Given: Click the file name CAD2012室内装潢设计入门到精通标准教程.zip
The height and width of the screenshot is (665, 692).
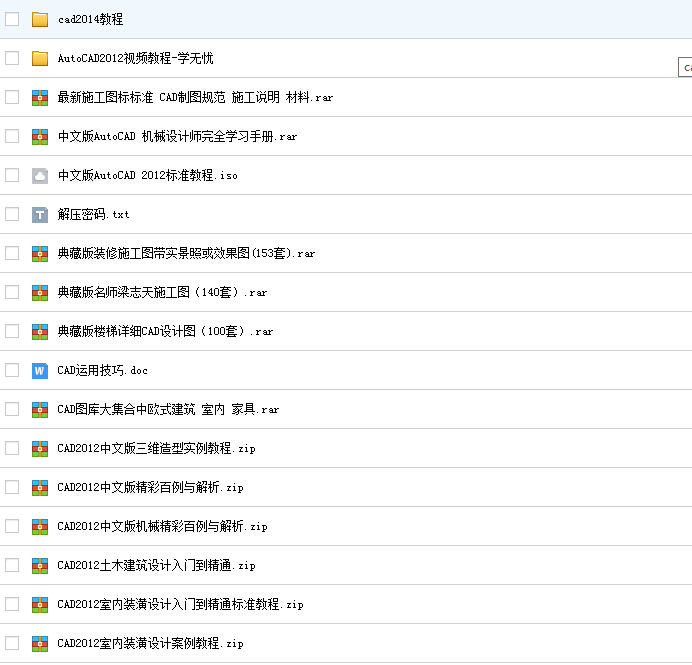Looking at the screenshot, I should 181,604.
